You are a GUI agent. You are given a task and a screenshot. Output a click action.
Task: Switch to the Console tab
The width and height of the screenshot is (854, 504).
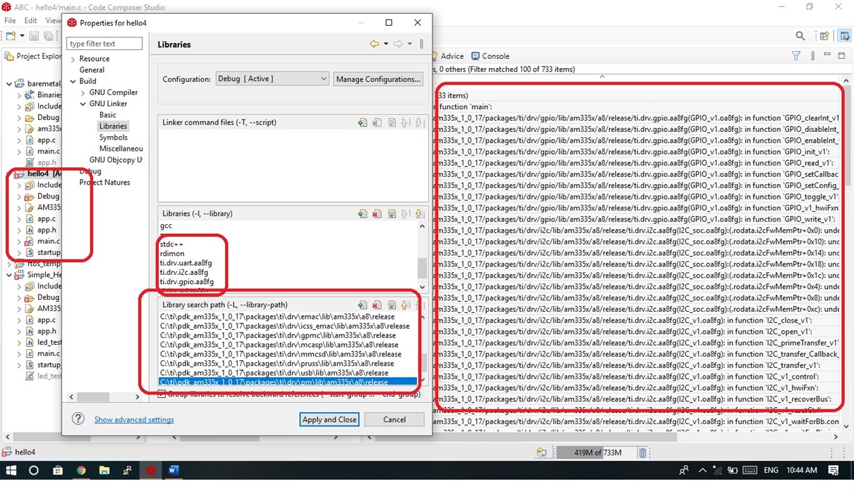point(490,56)
